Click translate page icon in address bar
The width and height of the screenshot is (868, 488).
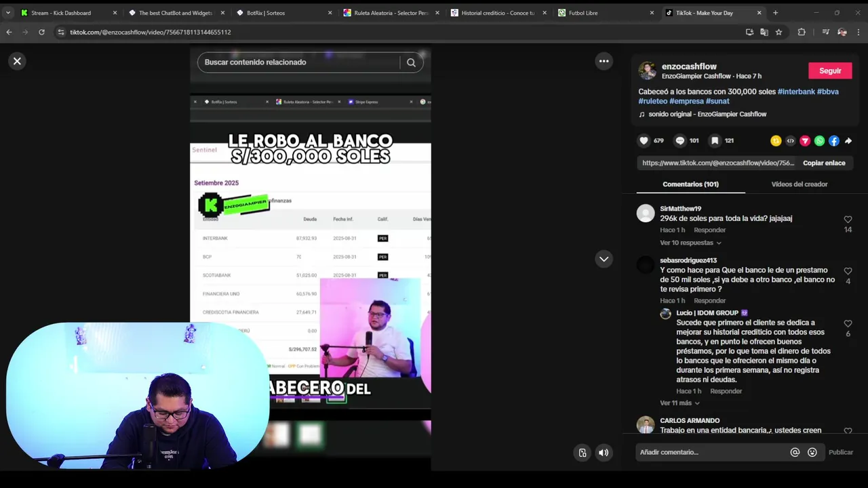click(764, 32)
